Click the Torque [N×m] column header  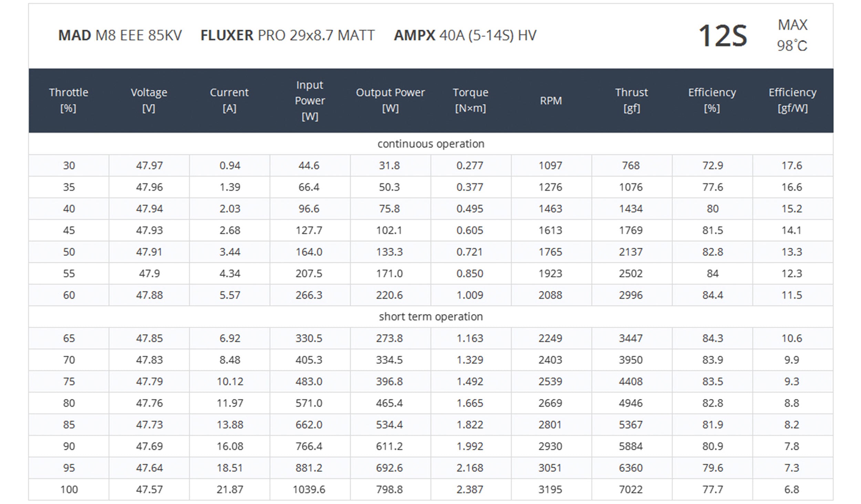coord(470,100)
